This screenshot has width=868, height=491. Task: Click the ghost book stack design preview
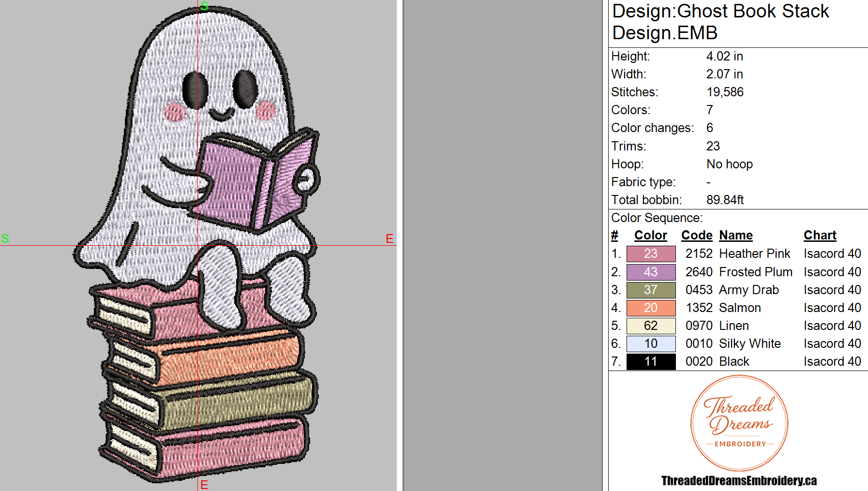[x=197, y=244]
